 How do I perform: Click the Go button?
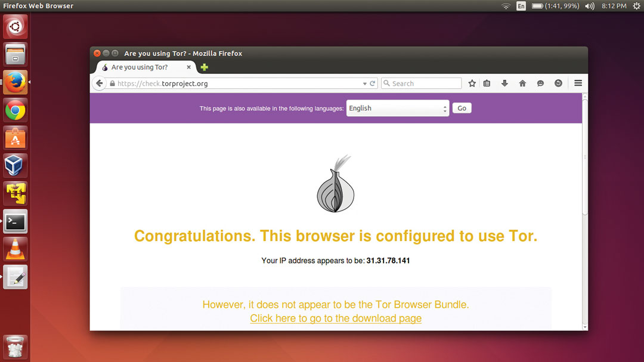coord(462,108)
